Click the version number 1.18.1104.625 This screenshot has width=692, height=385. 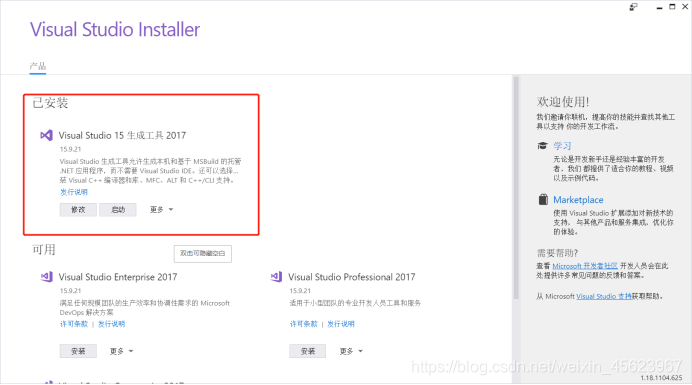(x=661, y=378)
